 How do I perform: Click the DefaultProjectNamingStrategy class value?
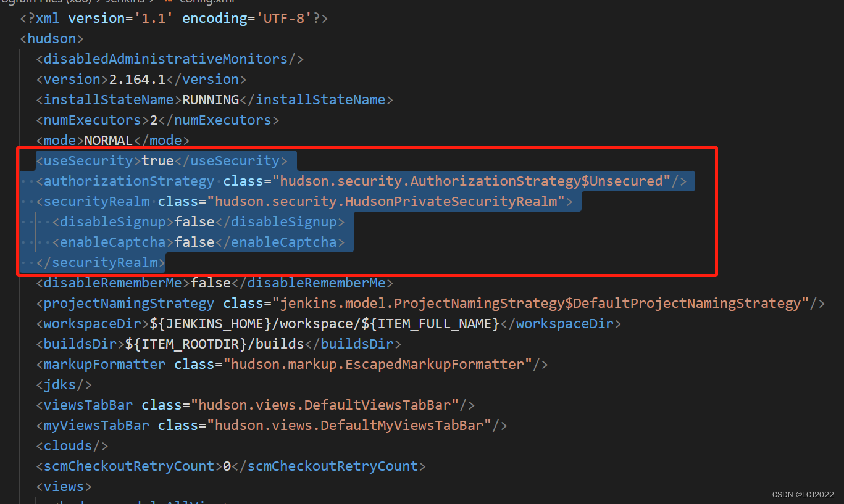pos(540,303)
